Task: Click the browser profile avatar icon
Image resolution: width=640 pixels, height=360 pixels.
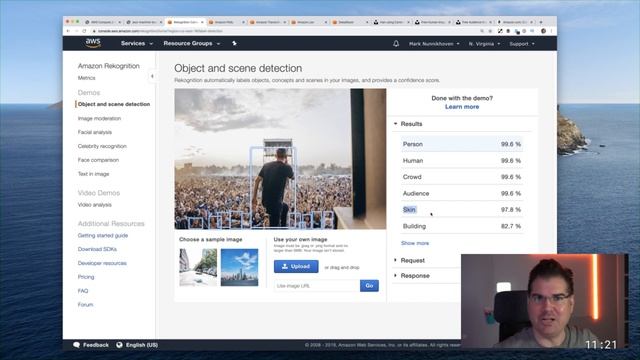Action: (x=543, y=31)
